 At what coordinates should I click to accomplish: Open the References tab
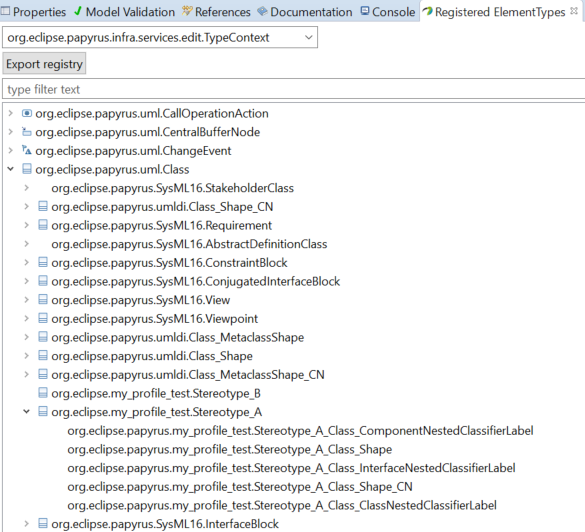tap(216, 12)
